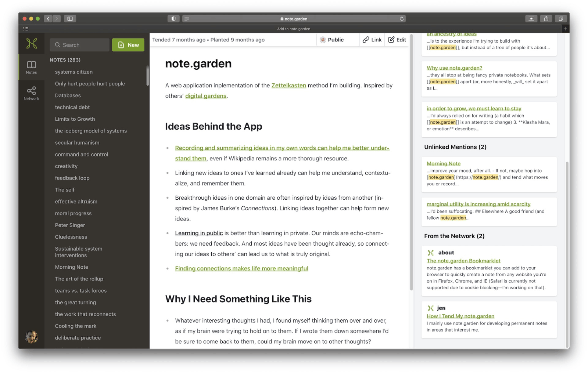
Task: Select the Databases note in the sidebar
Action: pos(68,95)
